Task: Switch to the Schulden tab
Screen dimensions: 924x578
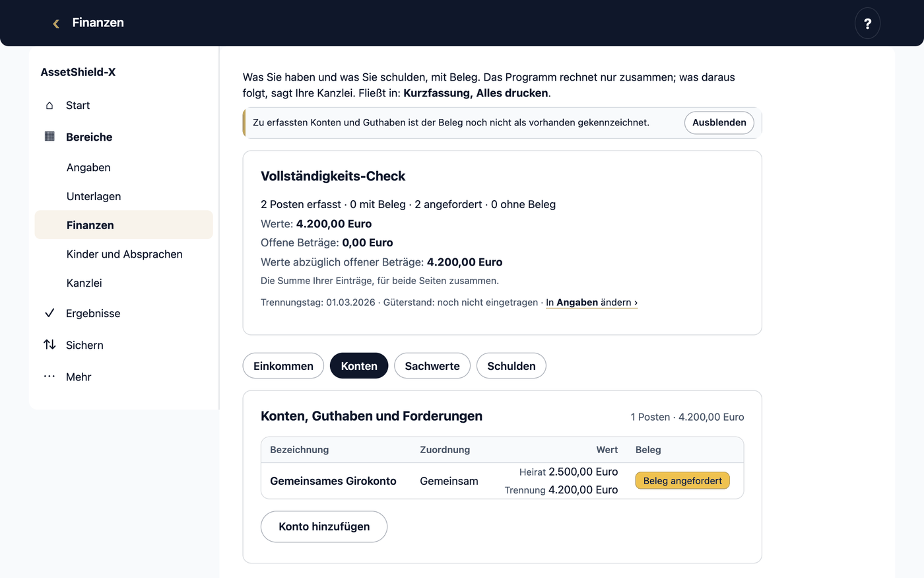Action: 511,366
